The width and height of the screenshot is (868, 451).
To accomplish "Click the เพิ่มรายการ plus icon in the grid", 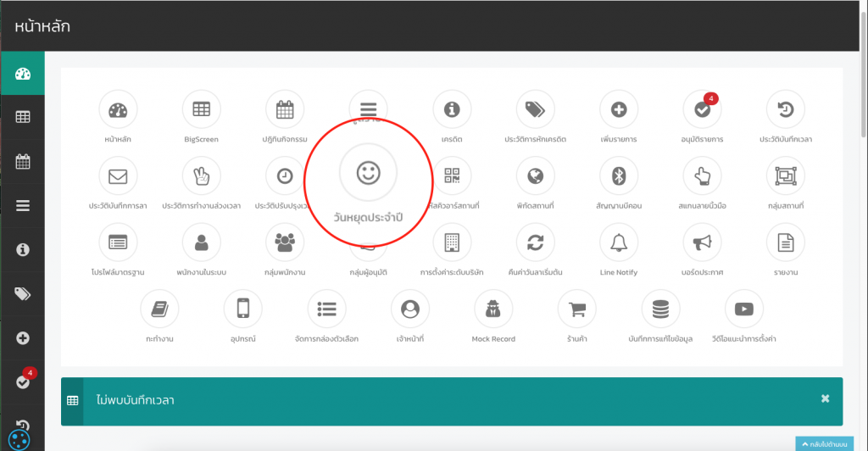I will tap(619, 109).
